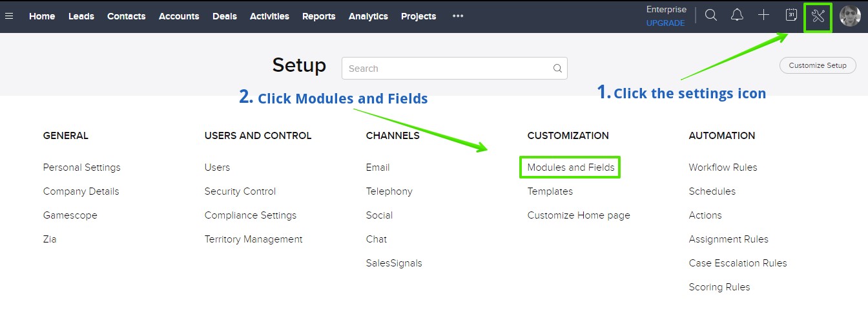Open the Accounts tab
The width and height of the screenshot is (868, 313).
tap(179, 16)
